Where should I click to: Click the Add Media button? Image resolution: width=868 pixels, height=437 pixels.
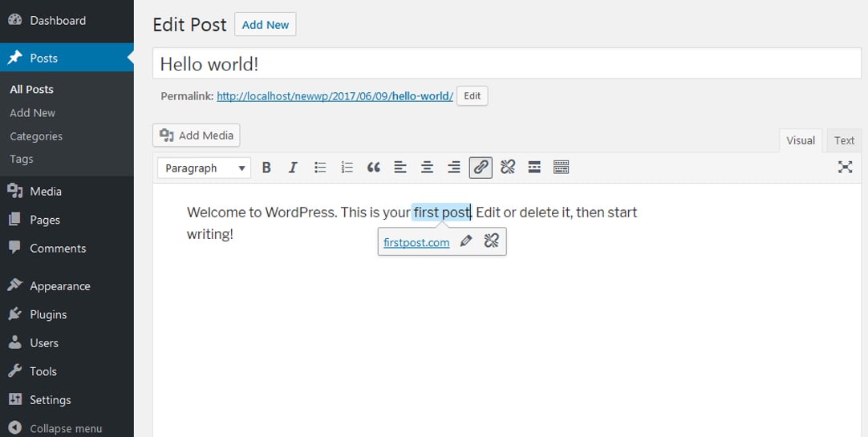tap(197, 136)
